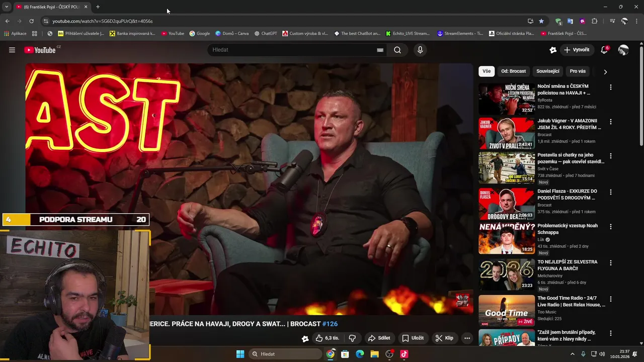This screenshot has height=362, width=644.
Task: Open the Chrome tab search dropdown
Action: tap(7, 7)
